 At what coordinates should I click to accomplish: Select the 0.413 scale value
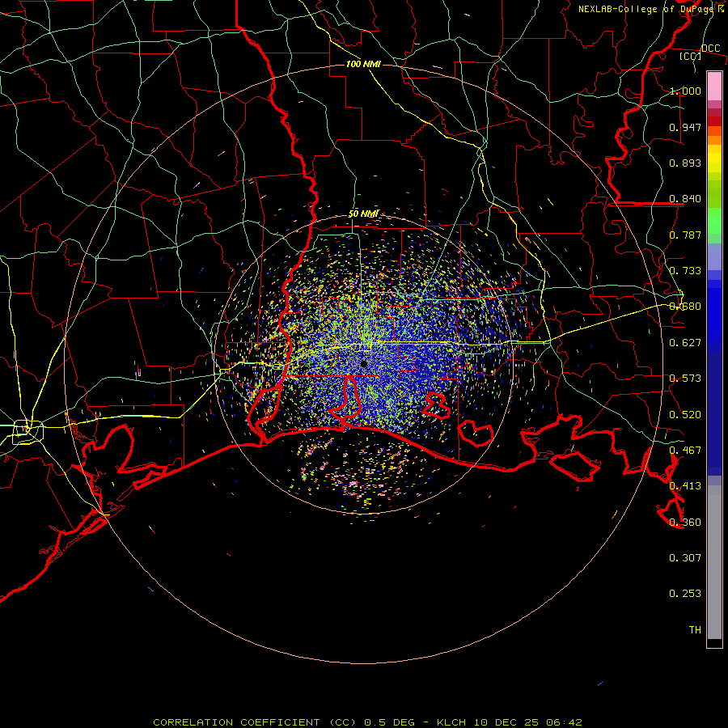coord(685,486)
